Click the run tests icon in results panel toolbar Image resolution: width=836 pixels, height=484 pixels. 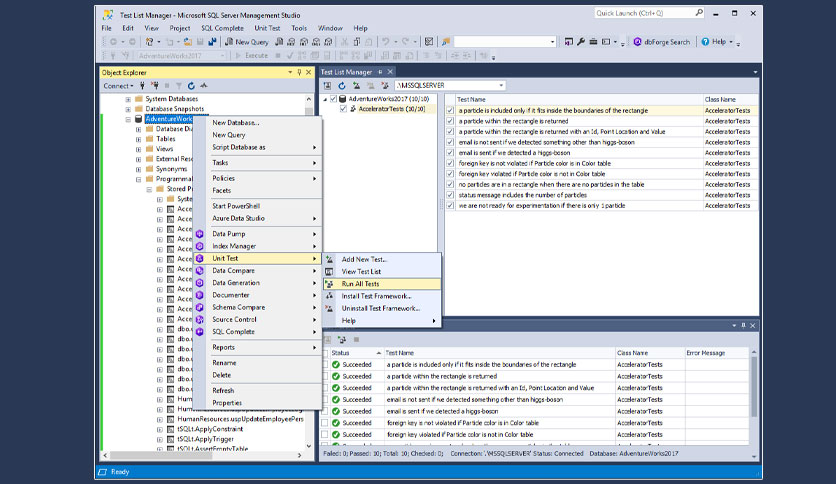[342, 340]
